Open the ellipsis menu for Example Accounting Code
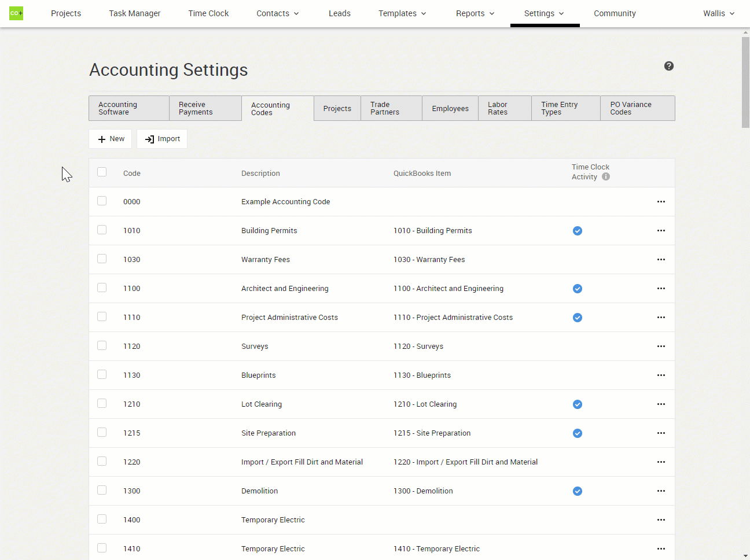 pos(661,202)
